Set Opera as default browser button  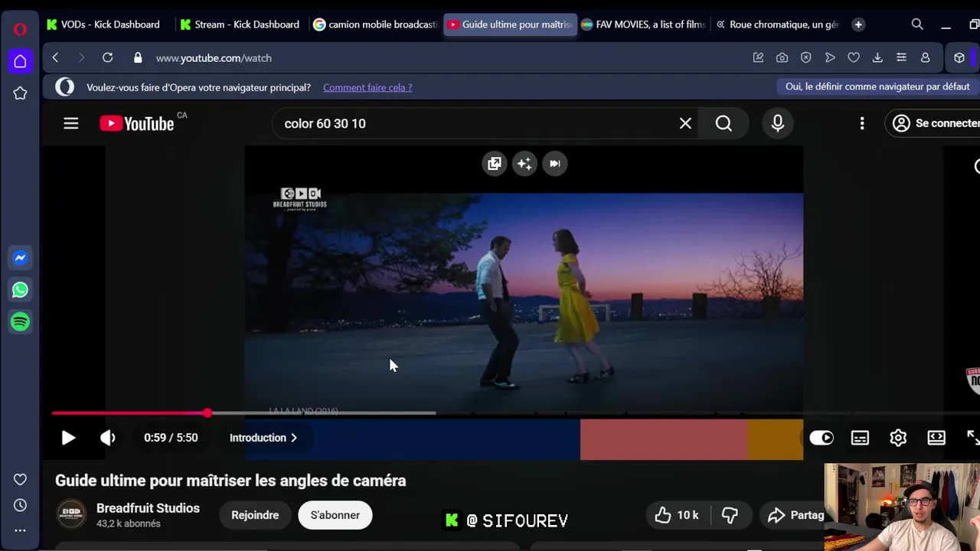click(877, 86)
